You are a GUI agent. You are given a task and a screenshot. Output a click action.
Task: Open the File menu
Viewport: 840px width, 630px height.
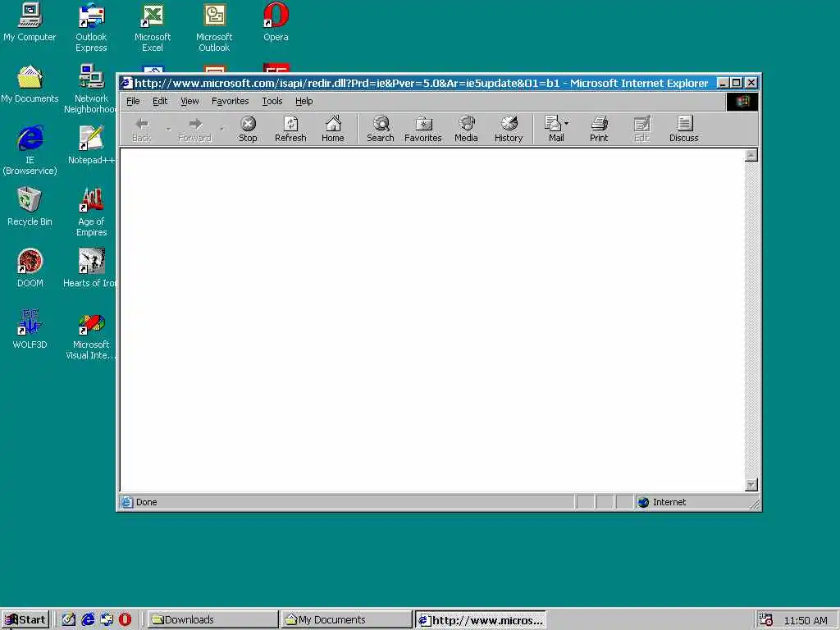(x=133, y=101)
